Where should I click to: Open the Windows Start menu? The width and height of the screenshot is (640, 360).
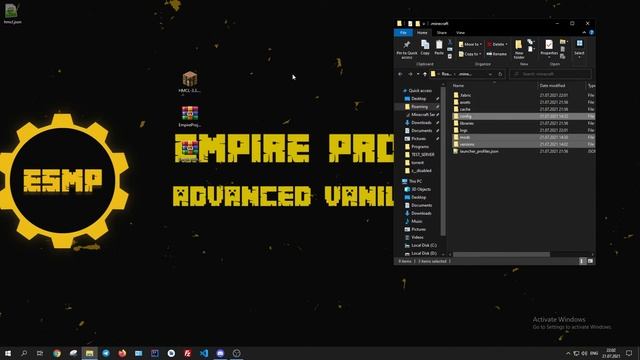(8, 353)
